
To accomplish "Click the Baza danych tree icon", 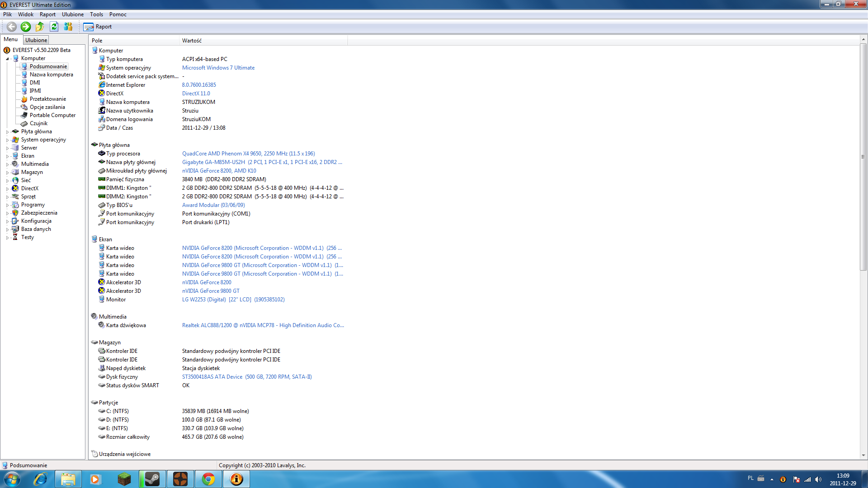I will 15,229.
